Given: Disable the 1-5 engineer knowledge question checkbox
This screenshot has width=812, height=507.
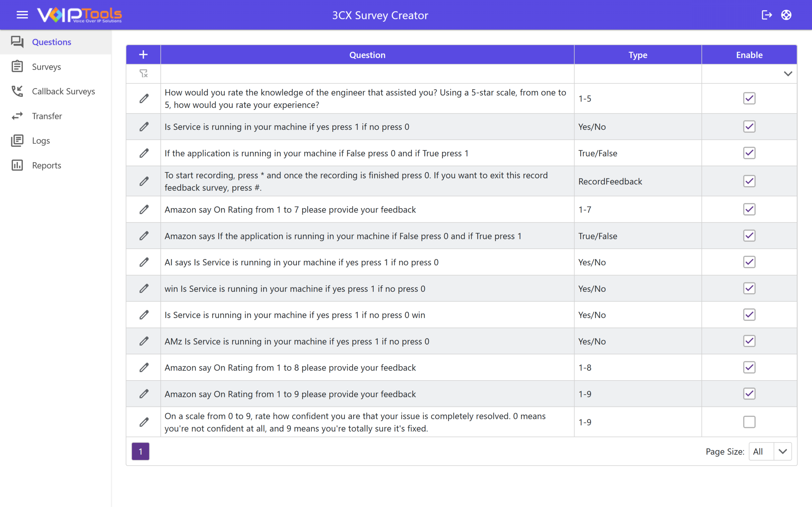Looking at the screenshot, I should click(x=749, y=99).
